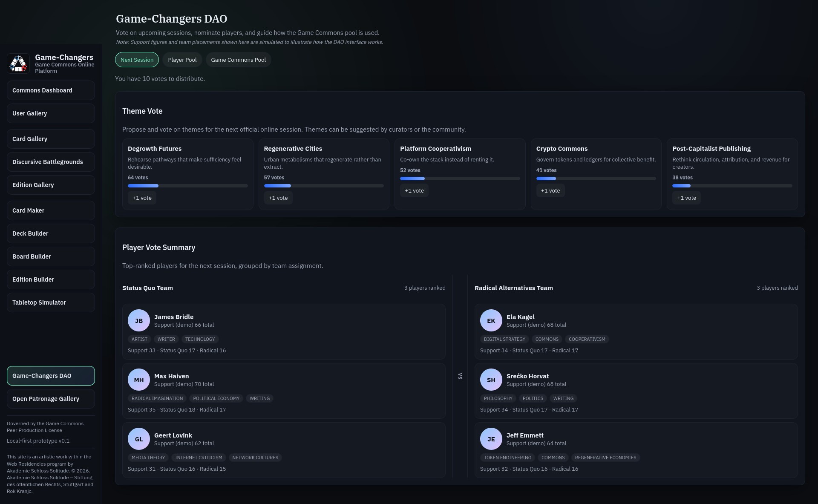Click the Degrowth Futures vote progress bar
This screenshot has height=504, width=818.
[x=188, y=186]
